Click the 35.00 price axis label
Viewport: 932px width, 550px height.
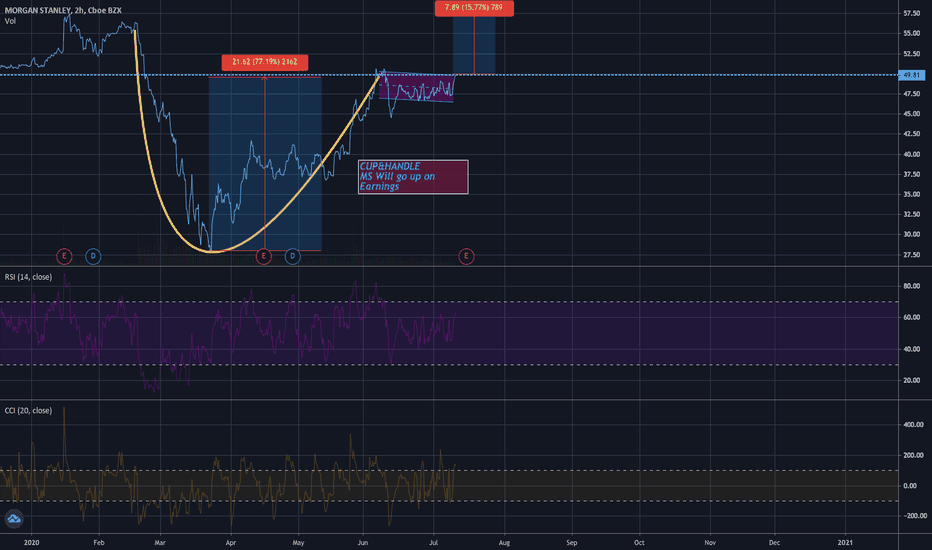coord(912,194)
